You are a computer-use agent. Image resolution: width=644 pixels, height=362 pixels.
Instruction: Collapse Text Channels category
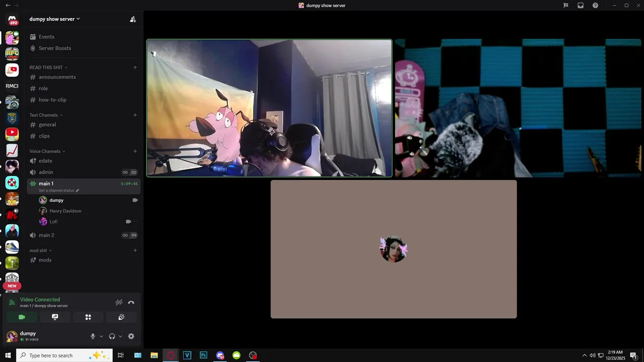[x=46, y=115]
